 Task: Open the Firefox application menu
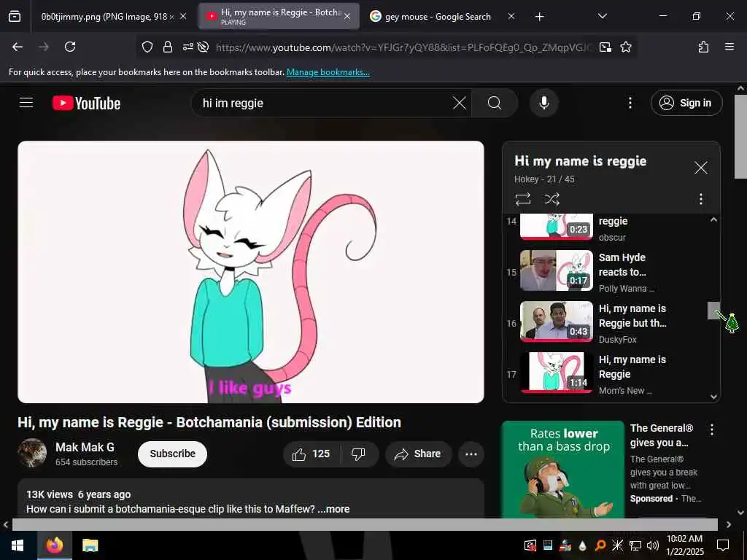729,47
